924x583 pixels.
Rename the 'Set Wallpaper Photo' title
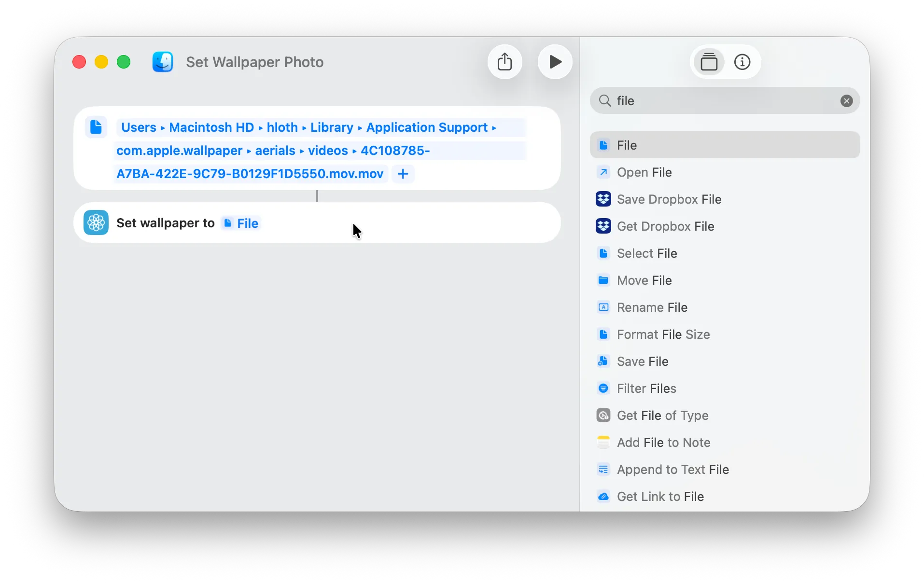254,62
